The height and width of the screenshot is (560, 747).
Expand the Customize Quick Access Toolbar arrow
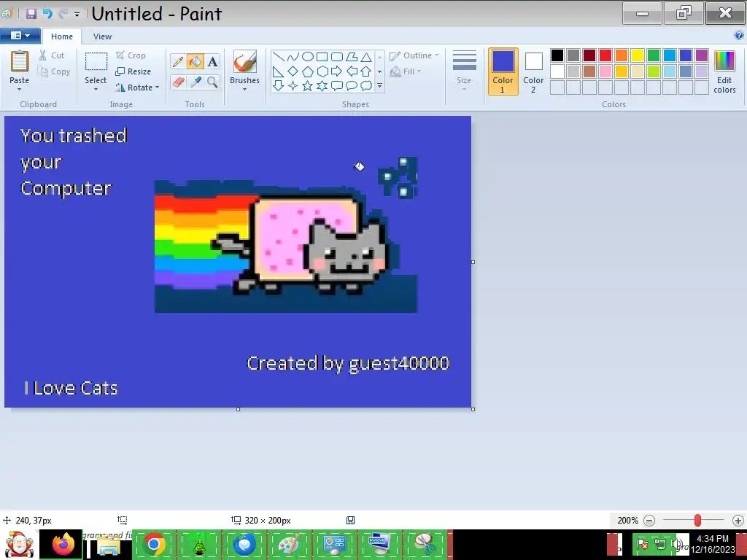point(77,15)
